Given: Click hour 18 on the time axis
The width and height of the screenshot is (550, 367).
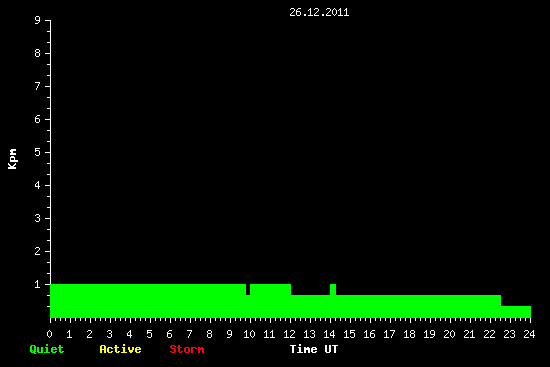Looking at the screenshot, I should [x=409, y=334].
